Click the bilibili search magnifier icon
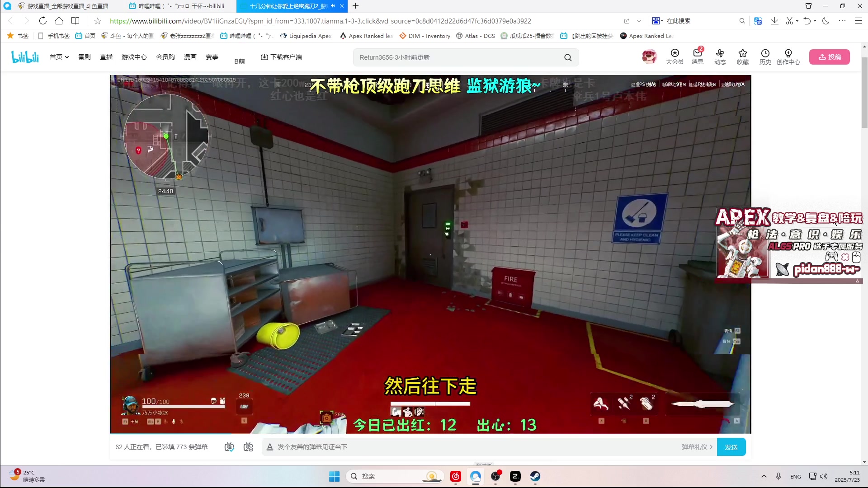868x488 pixels. coord(568,57)
